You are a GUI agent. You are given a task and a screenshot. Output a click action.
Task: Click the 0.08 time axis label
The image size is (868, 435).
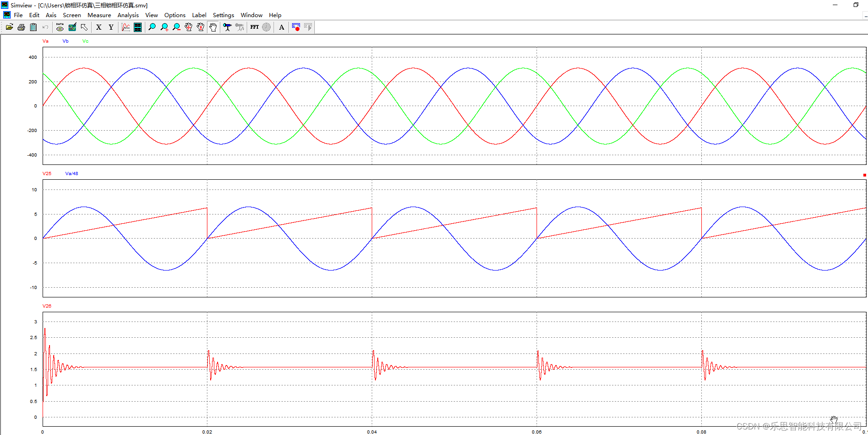click(x=701, y=432)
